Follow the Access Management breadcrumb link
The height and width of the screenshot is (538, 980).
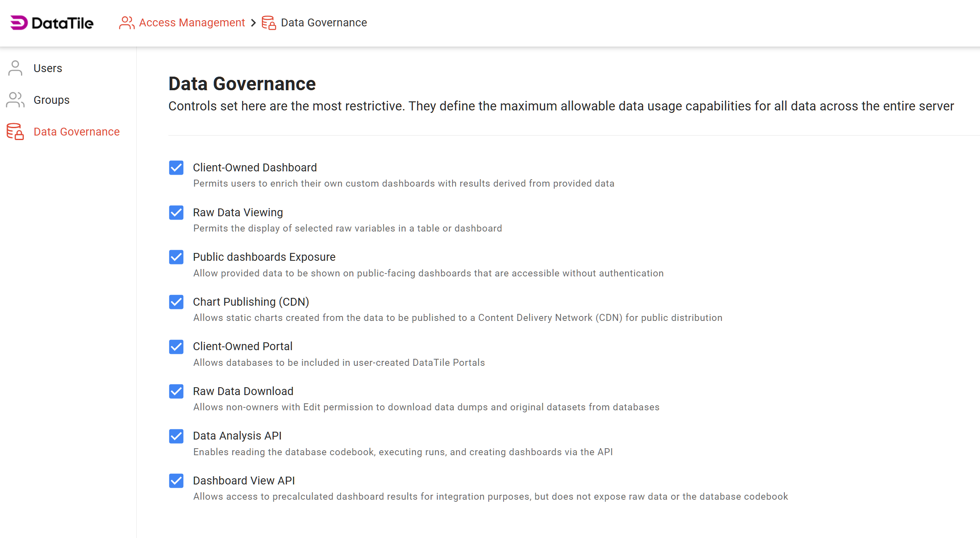tap(191, 23)
